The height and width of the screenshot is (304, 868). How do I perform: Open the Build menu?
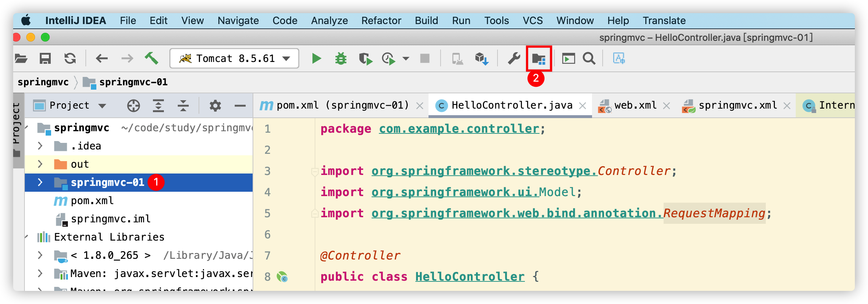tap(426, 20)
